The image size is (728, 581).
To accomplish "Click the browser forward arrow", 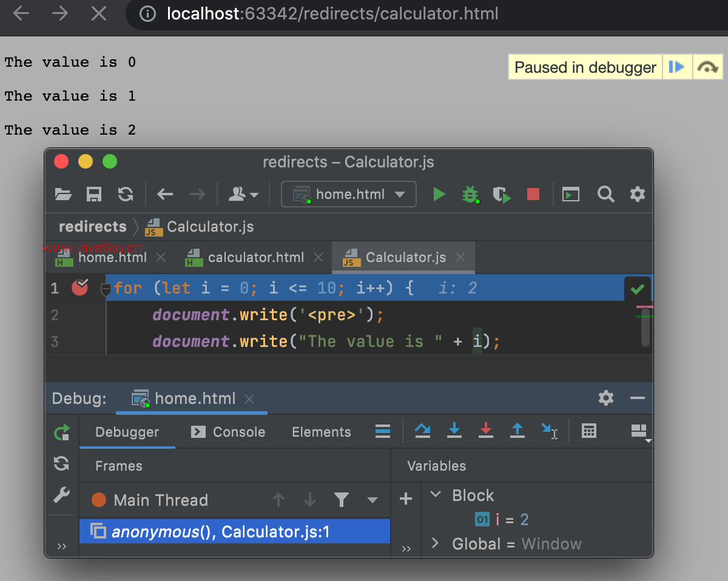I will click(60, 14).
